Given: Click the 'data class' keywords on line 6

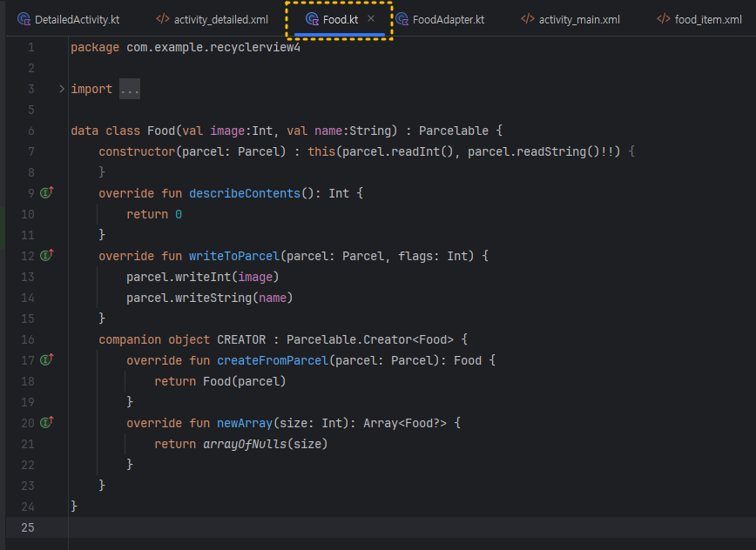Looking at the screenshot, I should coord(105,131).
